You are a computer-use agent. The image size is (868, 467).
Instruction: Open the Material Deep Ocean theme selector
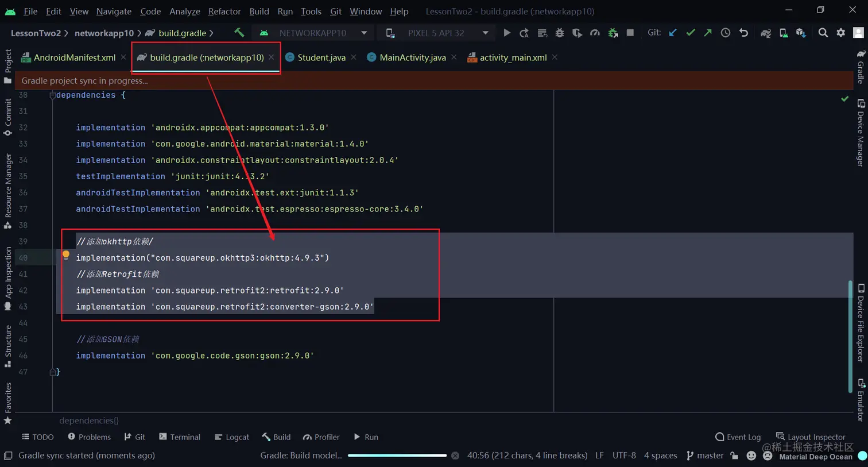pyautogui.click(x=816, y=457)
